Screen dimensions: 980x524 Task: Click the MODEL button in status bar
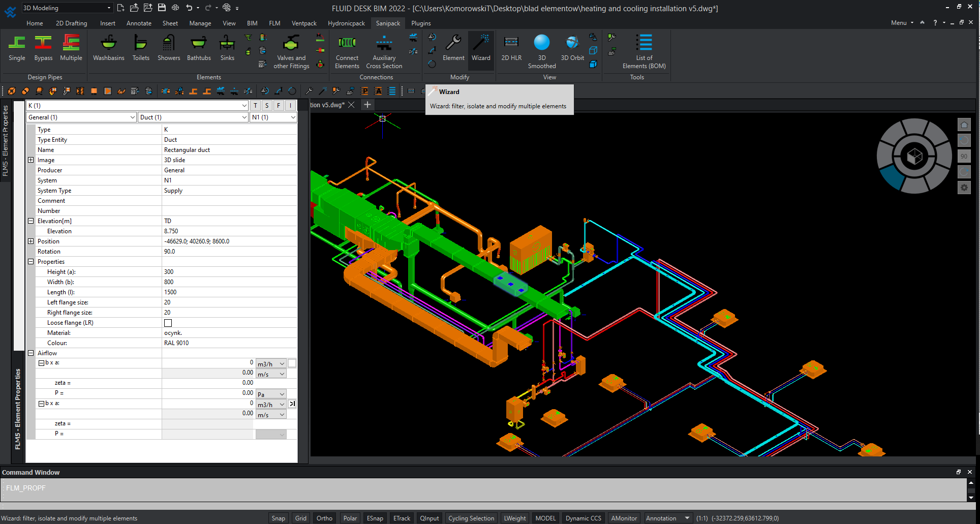545,518
